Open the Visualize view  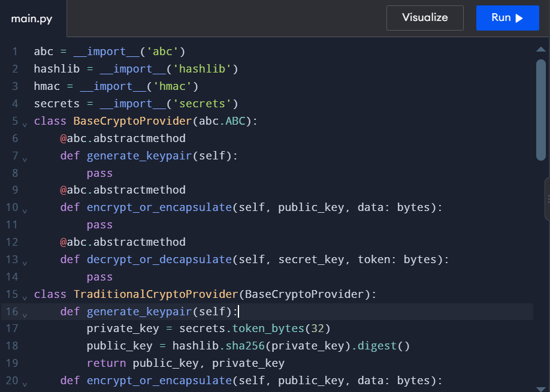click(x=425, y=18)
